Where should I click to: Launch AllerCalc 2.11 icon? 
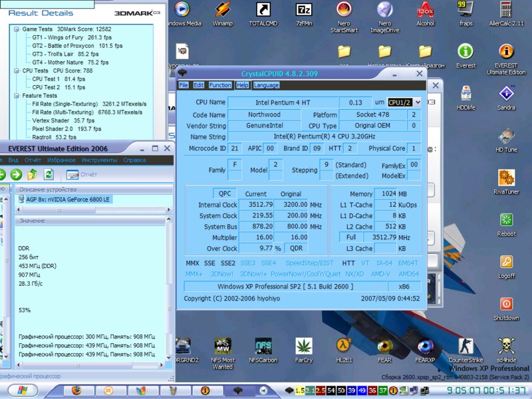click(506, 13)
